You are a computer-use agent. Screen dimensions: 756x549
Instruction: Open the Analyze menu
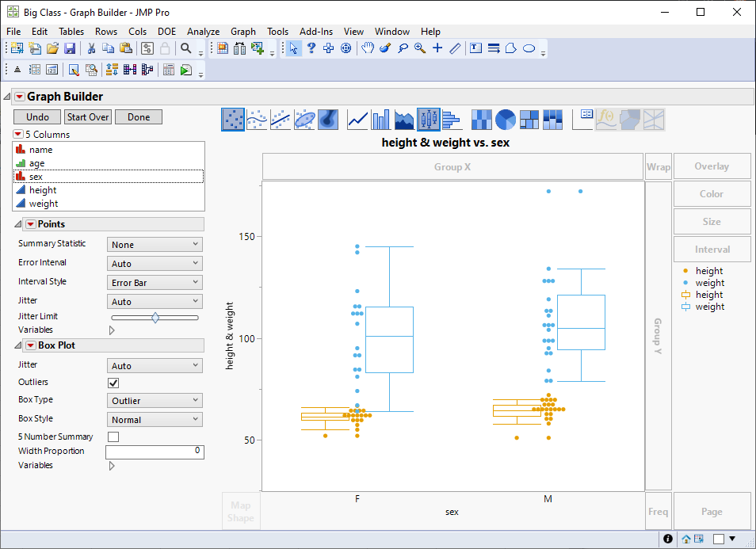click(x=203, y=32)
